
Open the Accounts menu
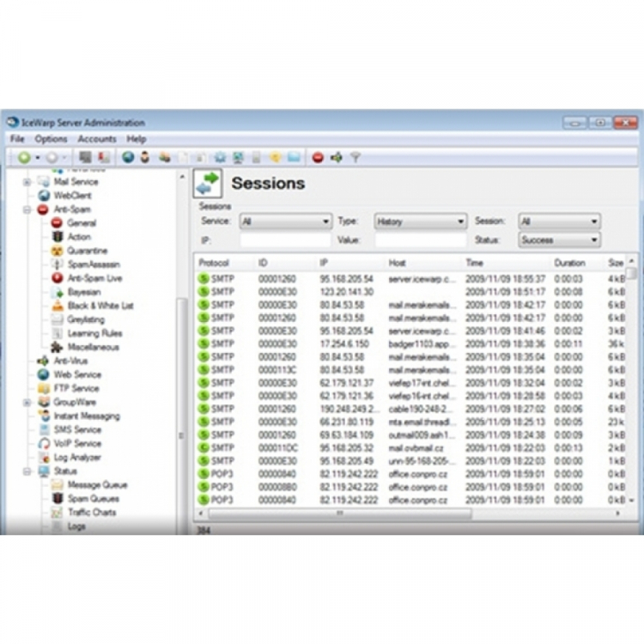[x=97, y=139]
